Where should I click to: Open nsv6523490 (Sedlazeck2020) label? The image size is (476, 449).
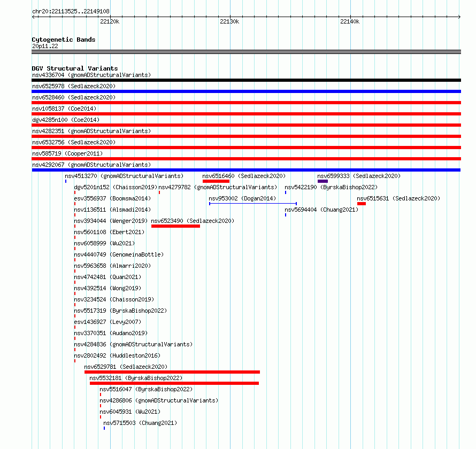[193, 221]
